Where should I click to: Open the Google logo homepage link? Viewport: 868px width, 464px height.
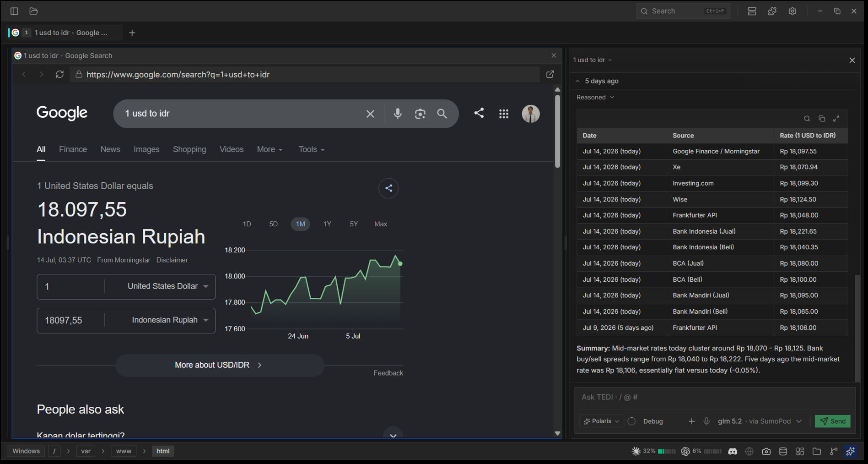pos(62,113)
